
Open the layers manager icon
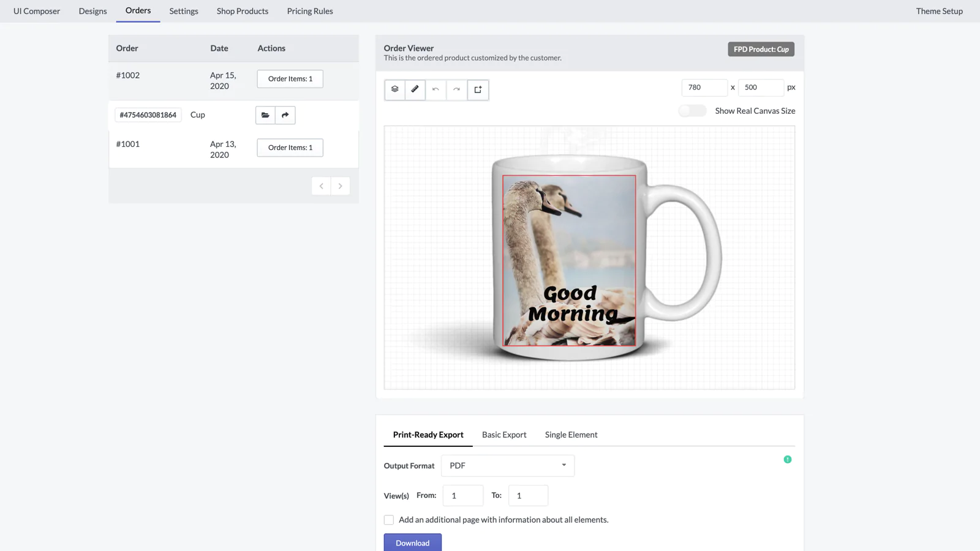pyautogui.click(x=395, y=89)
